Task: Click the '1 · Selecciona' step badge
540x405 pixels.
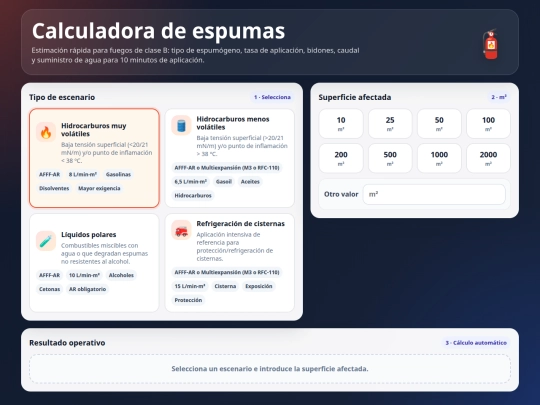Action: point(272,97)
